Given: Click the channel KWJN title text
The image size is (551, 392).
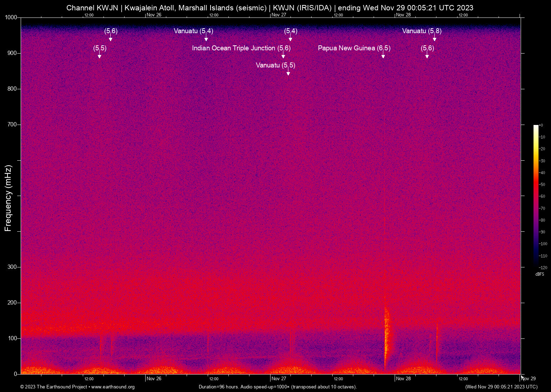Looking at the screenshot, I should (270, 7).
